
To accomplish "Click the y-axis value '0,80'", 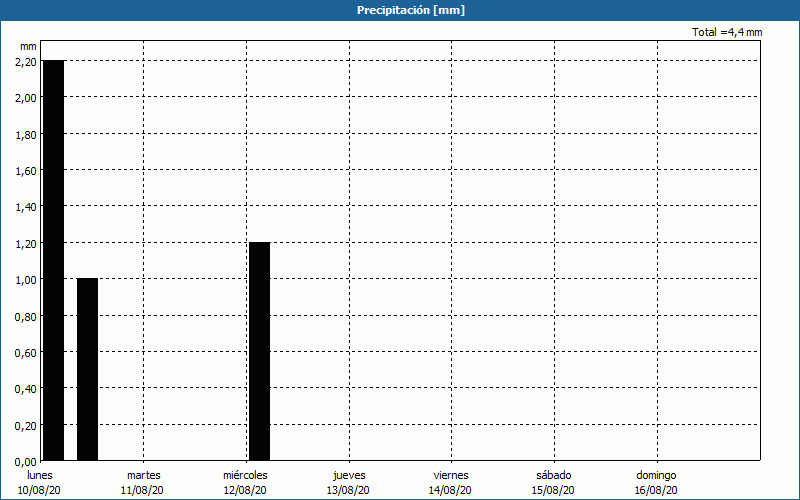I will click(x=26, y=317).
